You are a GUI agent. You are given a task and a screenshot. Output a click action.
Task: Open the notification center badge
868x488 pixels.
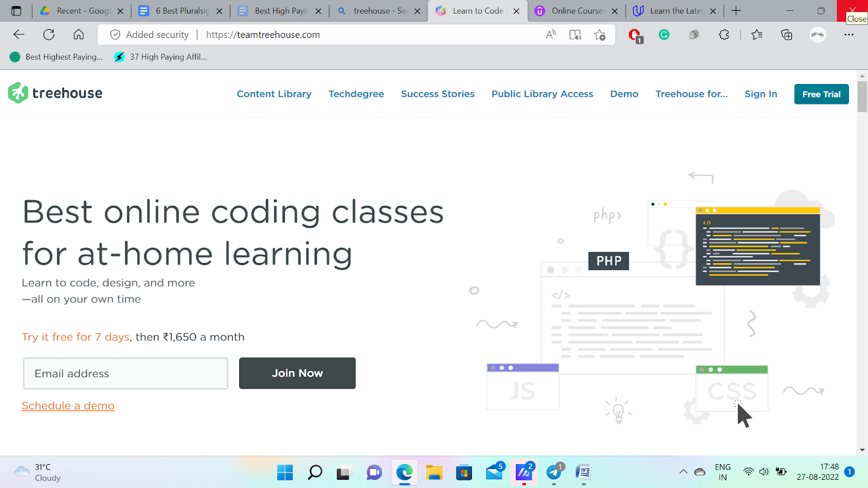850,472
